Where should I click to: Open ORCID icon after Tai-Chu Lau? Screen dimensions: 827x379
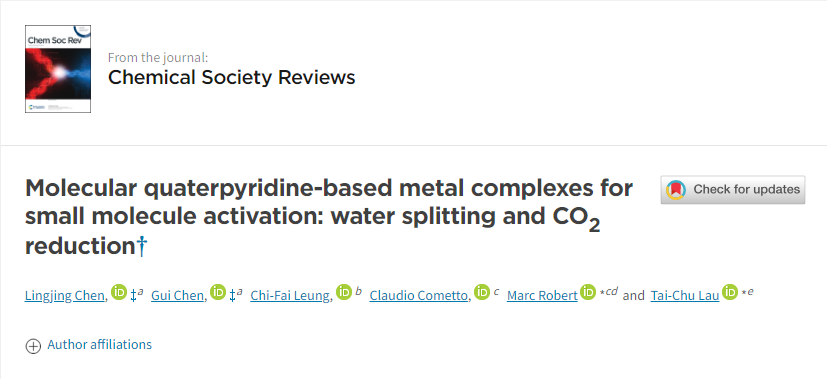click(x=730, y=292)
